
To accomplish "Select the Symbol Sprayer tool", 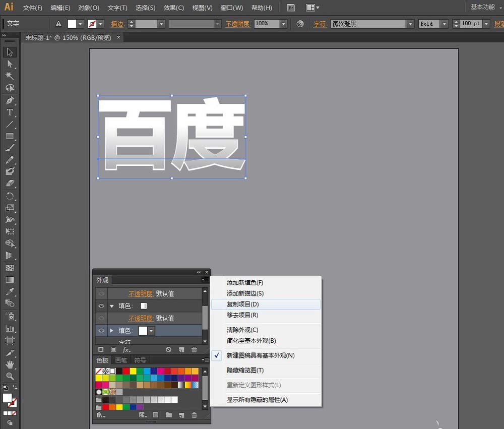I will pyautogui.click(x=10, y=317).
